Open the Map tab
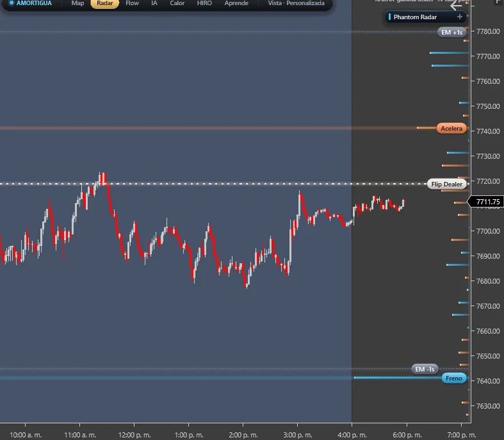 77,3
